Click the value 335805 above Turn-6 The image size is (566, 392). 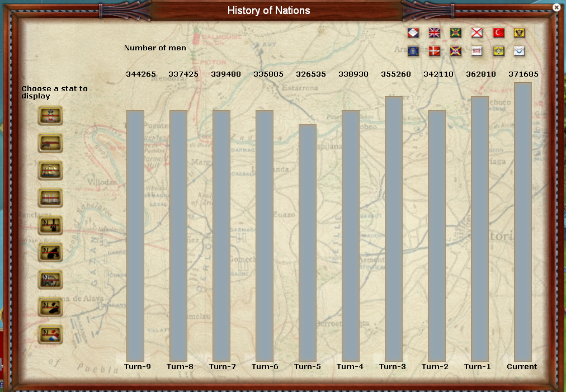coord(268,74)
